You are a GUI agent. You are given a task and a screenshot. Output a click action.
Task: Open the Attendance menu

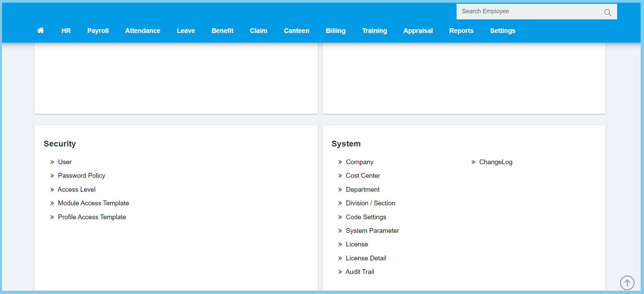(143, 31)
